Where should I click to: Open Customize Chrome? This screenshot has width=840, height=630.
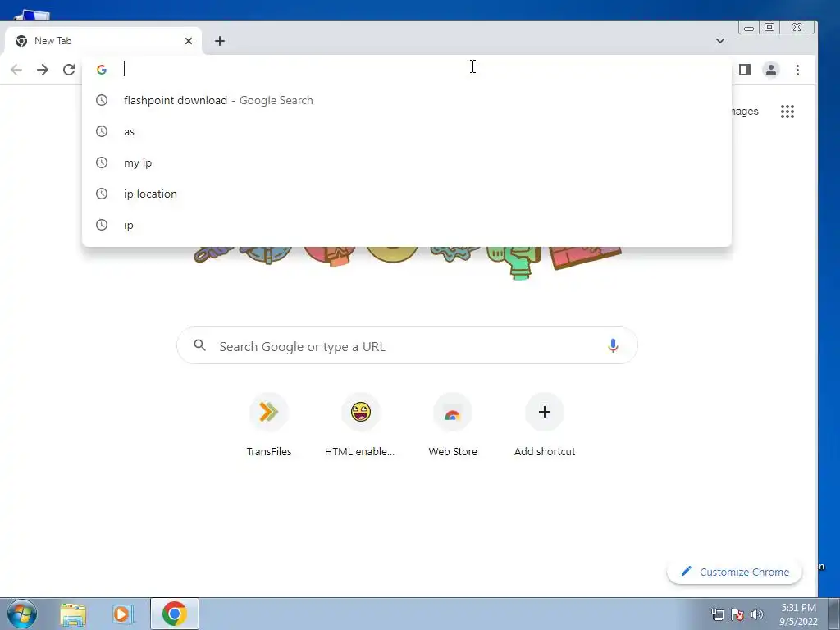pos(734,572)
